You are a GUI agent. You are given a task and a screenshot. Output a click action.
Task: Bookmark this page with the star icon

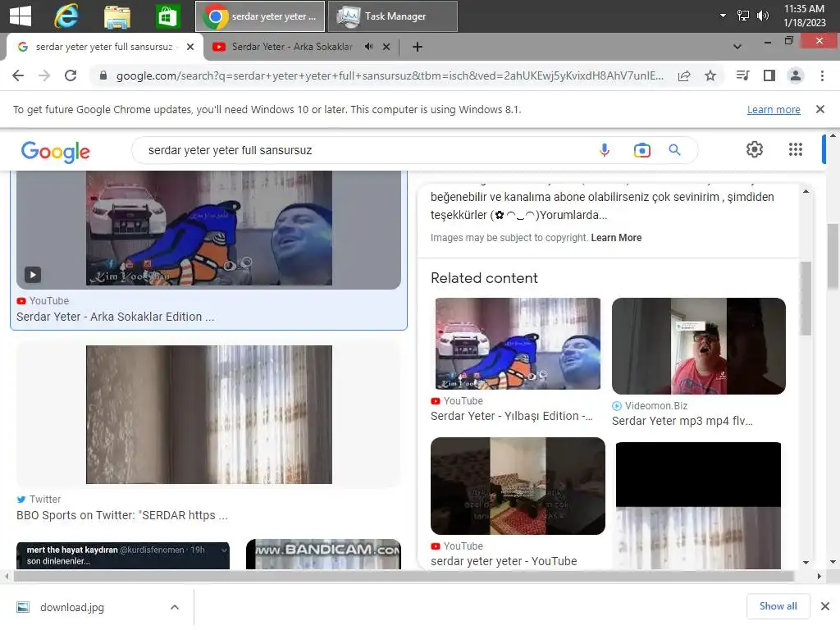click(x=710, y=75)
